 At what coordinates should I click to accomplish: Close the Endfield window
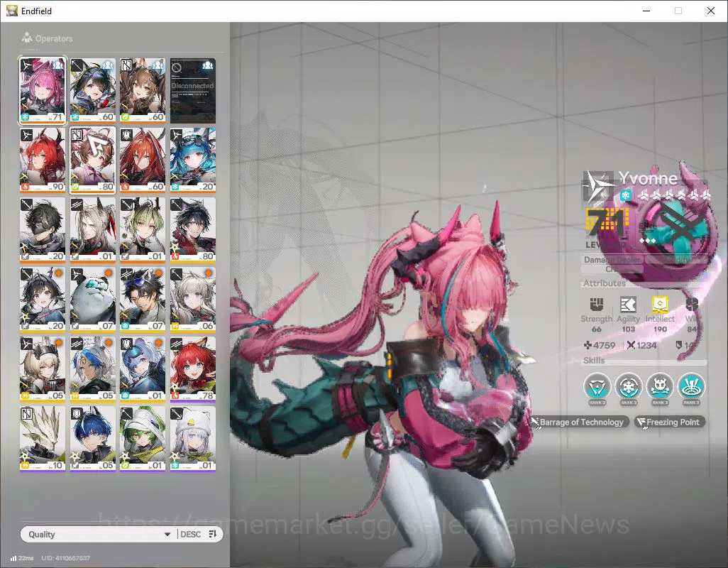[x=710, y=11]
